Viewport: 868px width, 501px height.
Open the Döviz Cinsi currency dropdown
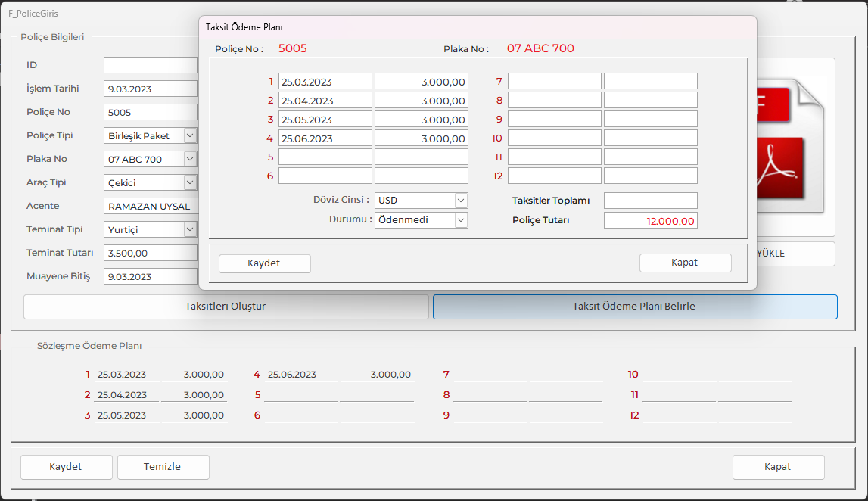(x=461, y=201)
